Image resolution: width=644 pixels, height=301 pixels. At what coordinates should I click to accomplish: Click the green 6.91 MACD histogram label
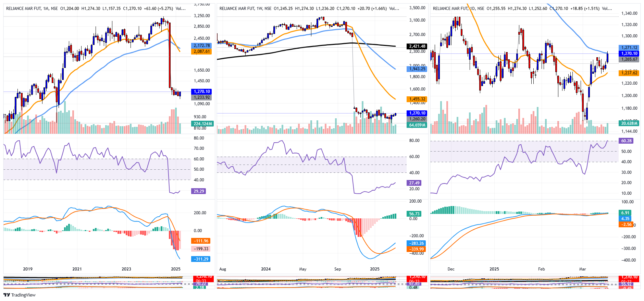coord(625,213)
